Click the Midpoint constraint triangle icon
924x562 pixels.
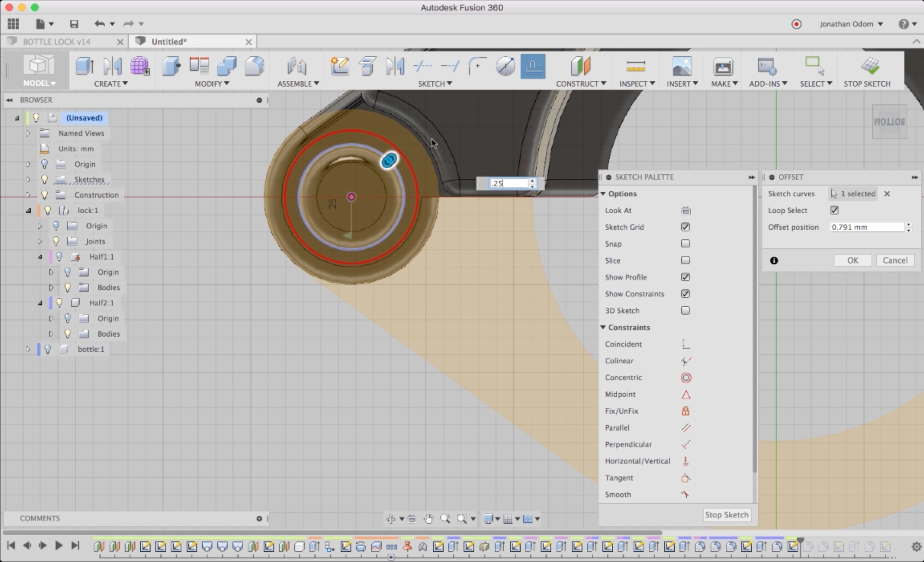686,394
